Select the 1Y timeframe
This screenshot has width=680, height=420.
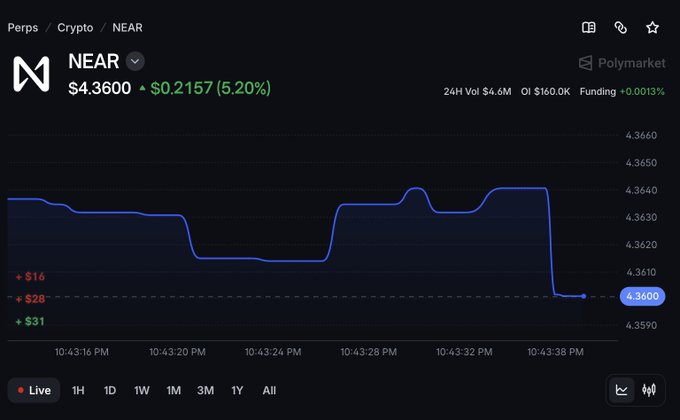click(x=237, y=390)
